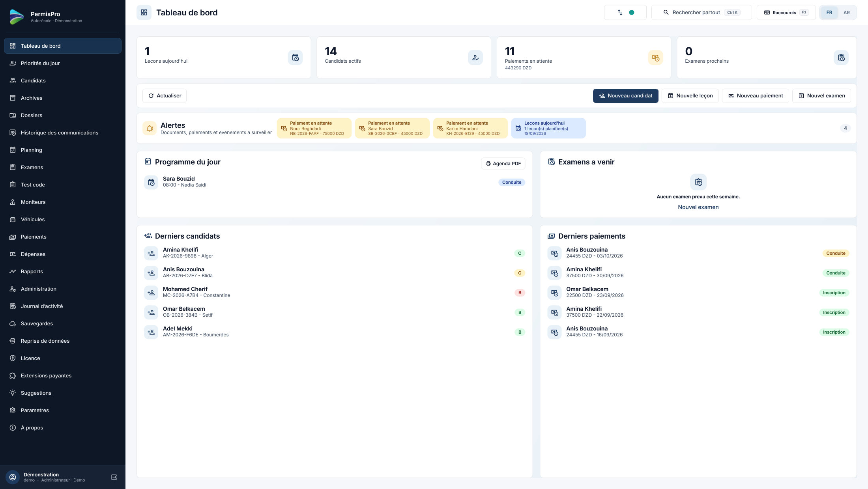Viewport: 868px width, 489px height.
Task: Click the Lecons aujourd'hui calendar icon
Action: point(295,58)
